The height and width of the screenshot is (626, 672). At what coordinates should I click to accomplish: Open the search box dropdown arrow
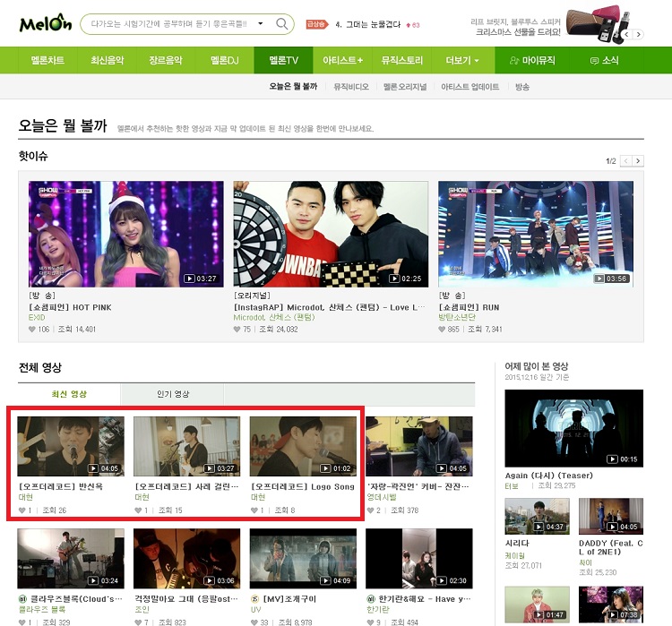pos(260,23)
